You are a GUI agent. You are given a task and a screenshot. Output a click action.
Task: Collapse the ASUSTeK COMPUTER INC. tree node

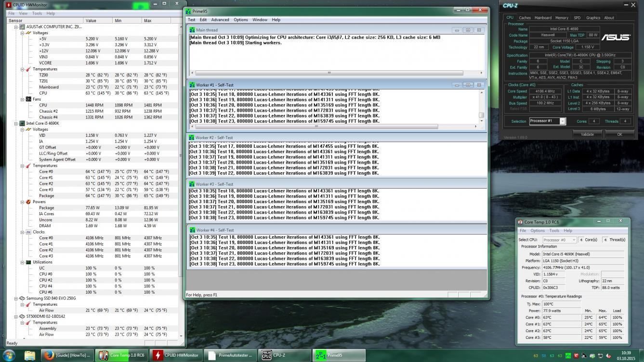[x=16, y=27]
